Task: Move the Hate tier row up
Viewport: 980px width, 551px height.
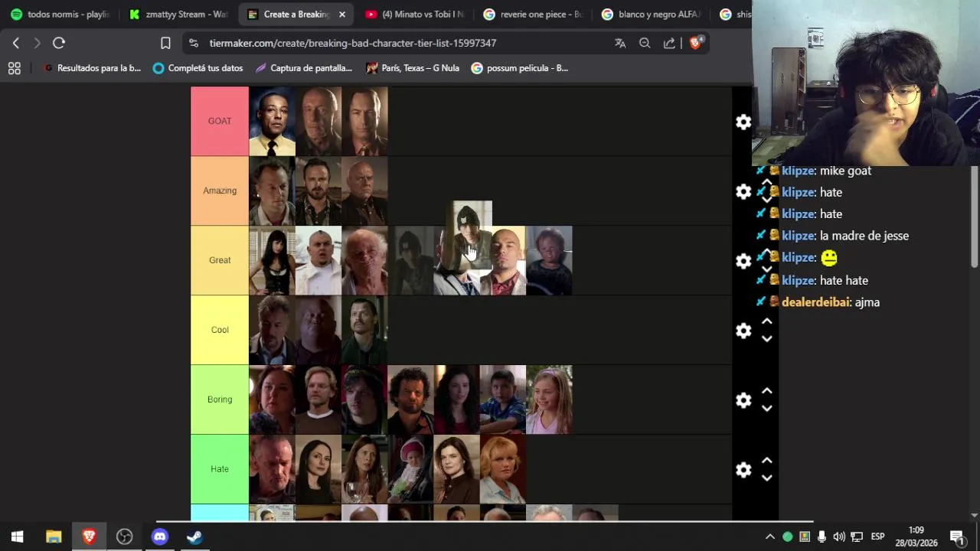Action: [x=766, y=461]
